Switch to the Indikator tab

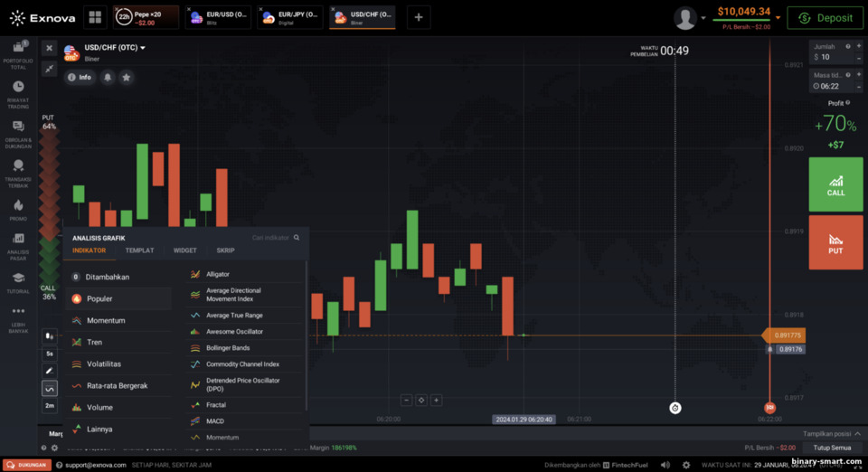[90, 250]
